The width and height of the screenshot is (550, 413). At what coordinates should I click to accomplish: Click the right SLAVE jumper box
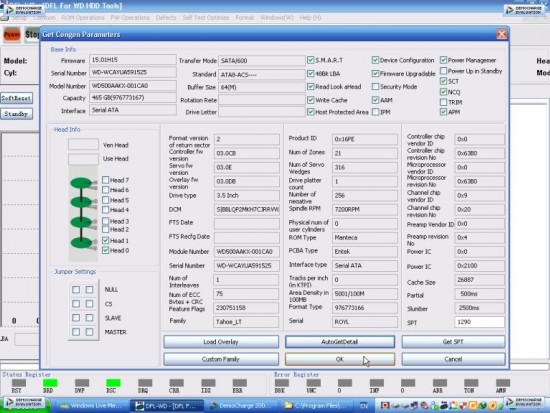89,318
